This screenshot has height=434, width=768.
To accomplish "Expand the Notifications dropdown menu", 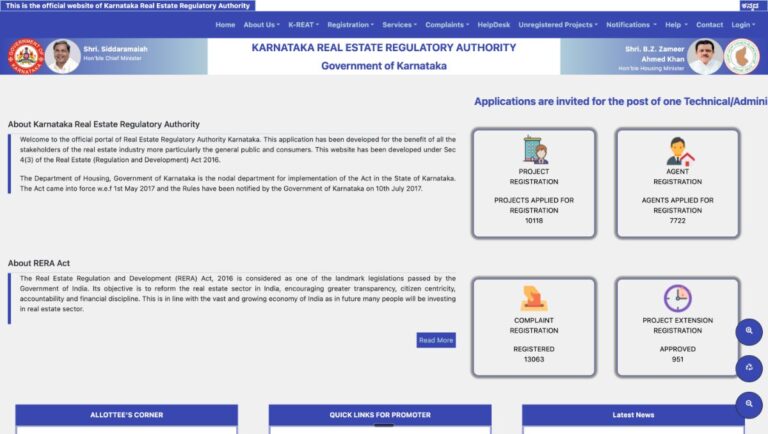I will (631, 24).
